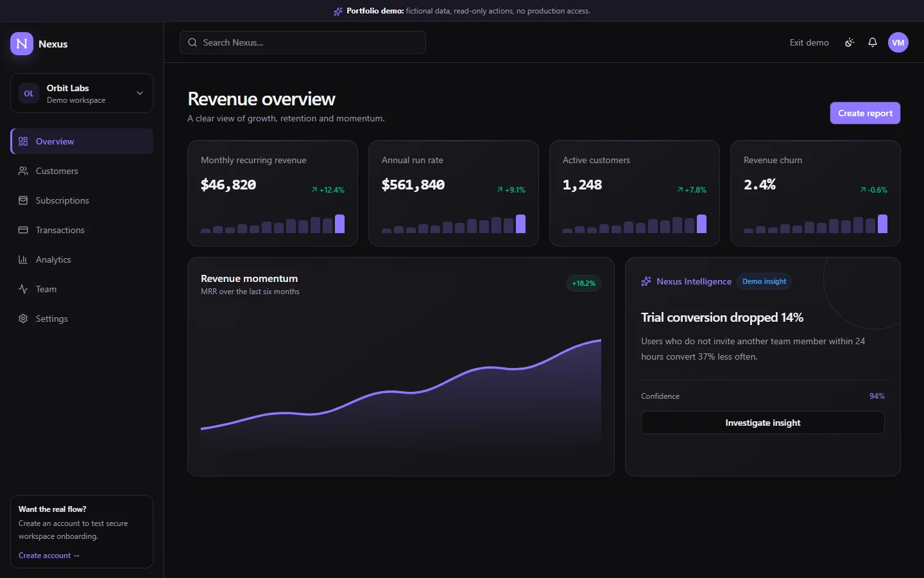Open the Transactions section
924x578 pixels.
[x=81, y=230]
